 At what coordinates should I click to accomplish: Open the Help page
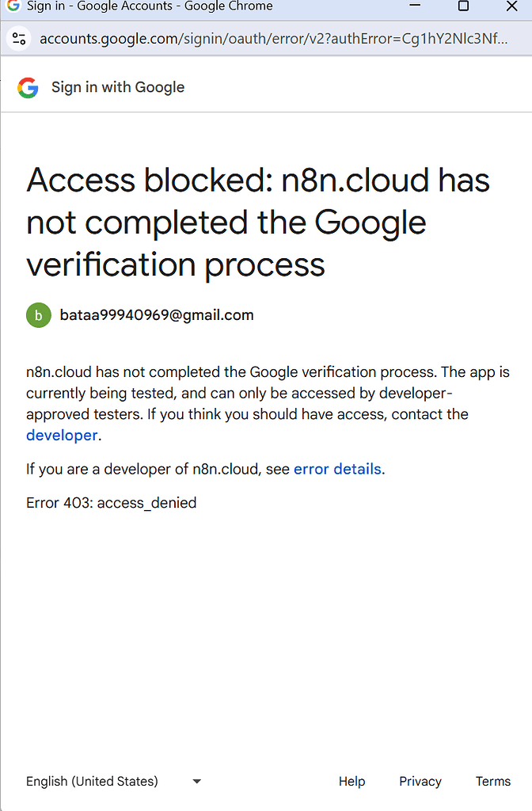351,782
